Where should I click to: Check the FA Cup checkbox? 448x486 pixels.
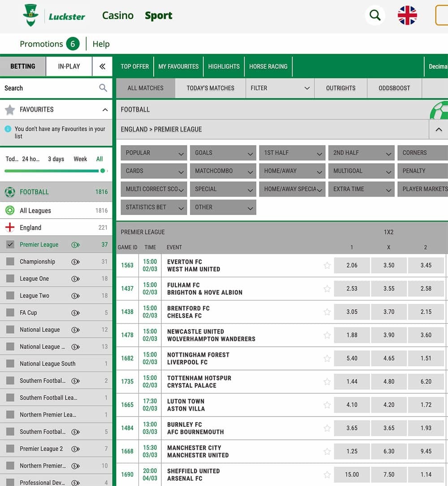click(x=10, y=313)
